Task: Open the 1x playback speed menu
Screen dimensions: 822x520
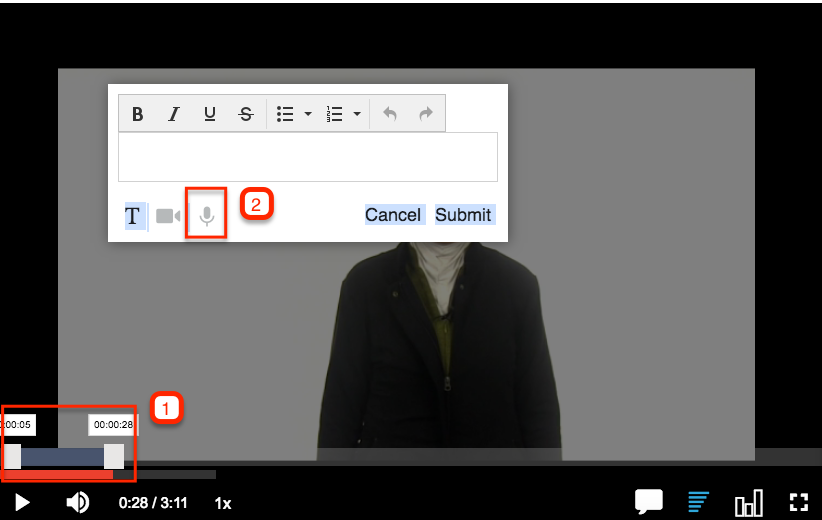Action: point(223,503)
